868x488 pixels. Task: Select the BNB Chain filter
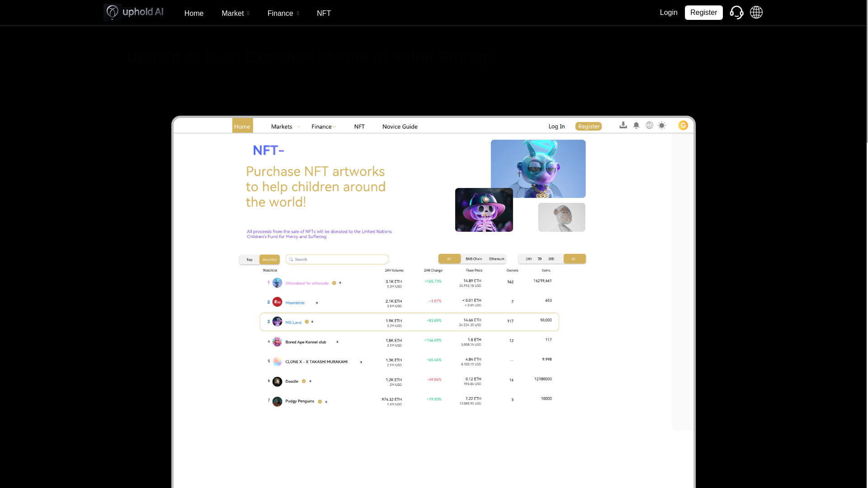[x=474, y=259]
